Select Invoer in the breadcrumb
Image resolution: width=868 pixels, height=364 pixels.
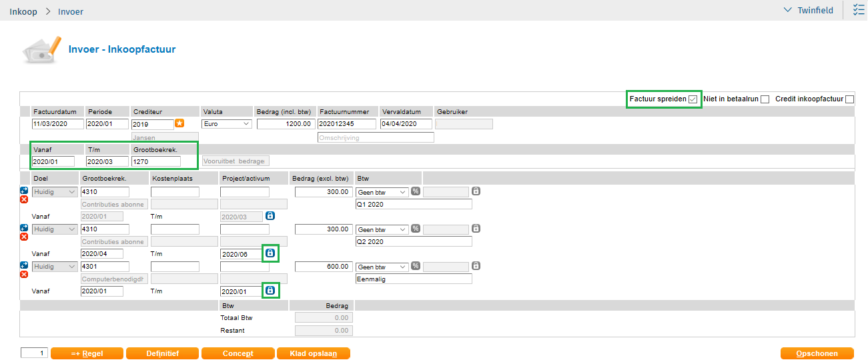click(71, 11)
